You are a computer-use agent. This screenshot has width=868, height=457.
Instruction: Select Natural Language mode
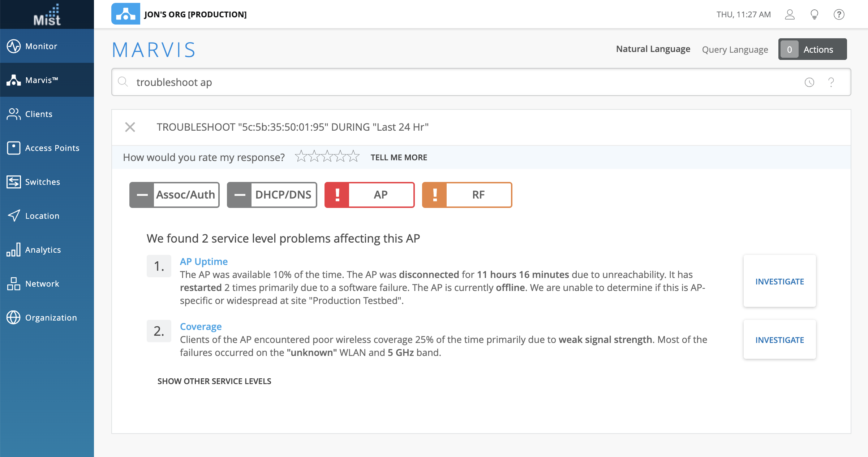click(x=653, y=49)
